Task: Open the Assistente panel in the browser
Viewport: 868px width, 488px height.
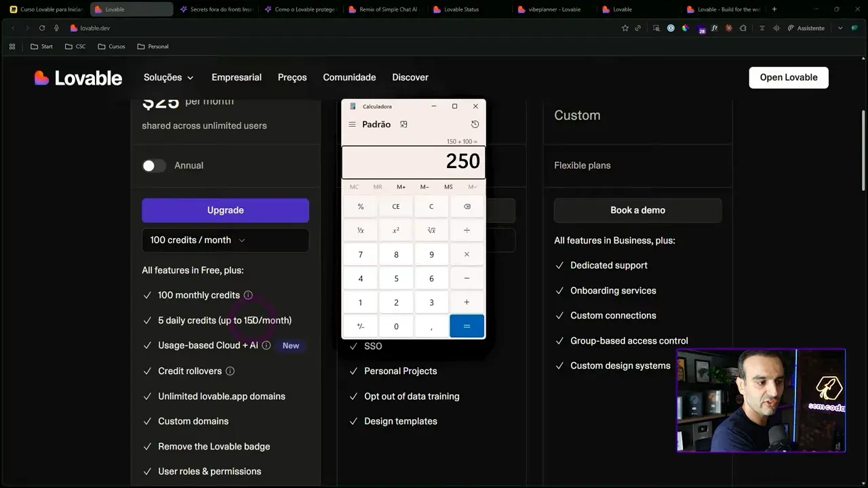Action: tap(805, 28)
